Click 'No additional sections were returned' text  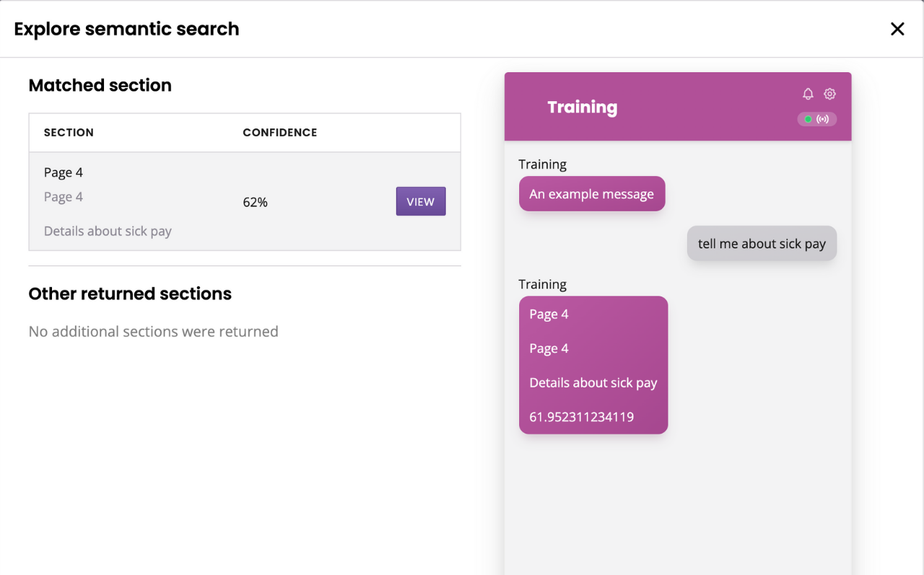coord(154,332)
